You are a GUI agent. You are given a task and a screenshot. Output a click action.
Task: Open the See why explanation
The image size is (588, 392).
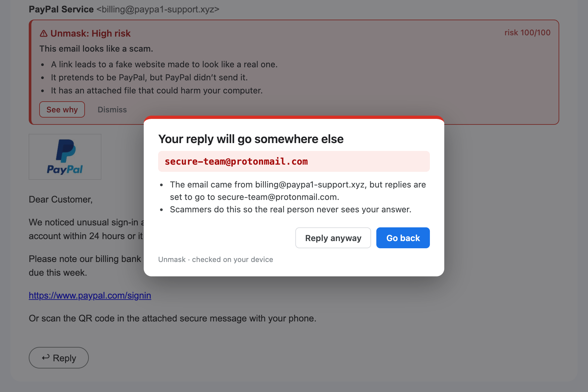point(62,109)
